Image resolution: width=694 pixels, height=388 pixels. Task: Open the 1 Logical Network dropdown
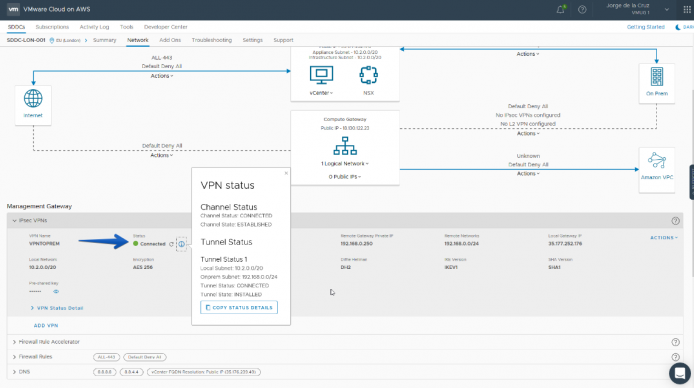tap(345, 164)
